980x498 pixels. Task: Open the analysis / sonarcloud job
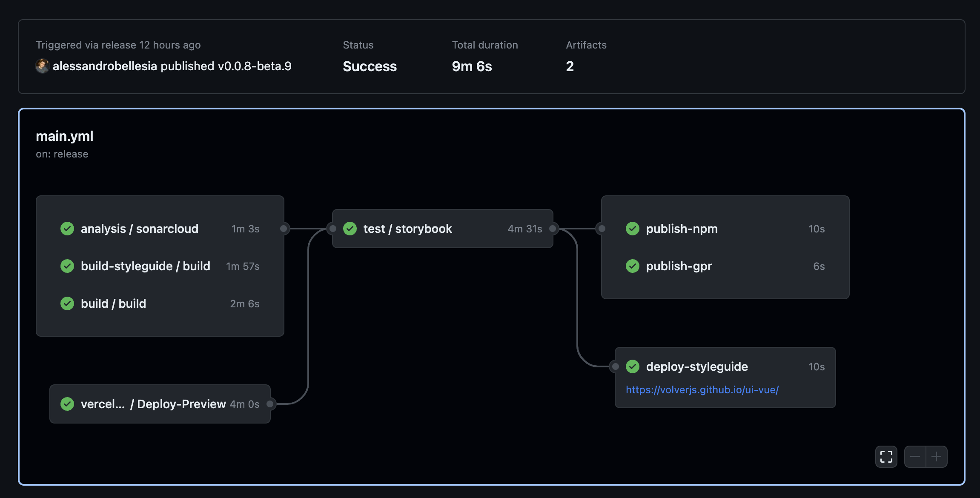pyautogui.click(x=139, y=229)
